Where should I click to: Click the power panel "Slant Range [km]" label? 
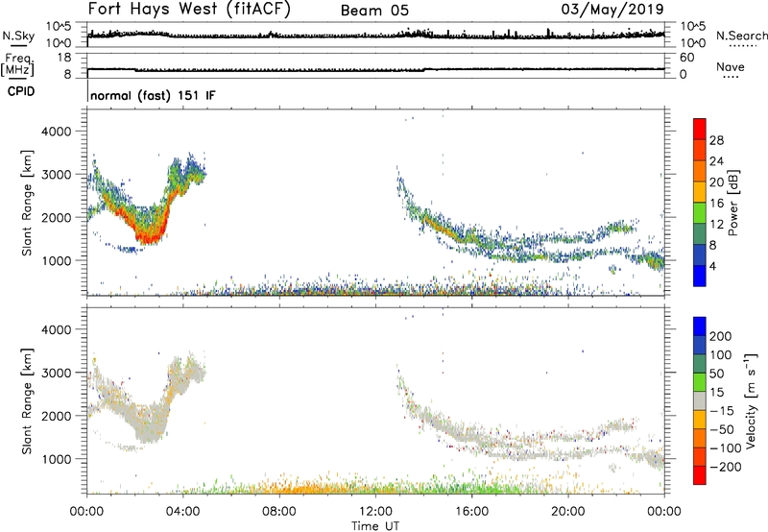point(27,203)
